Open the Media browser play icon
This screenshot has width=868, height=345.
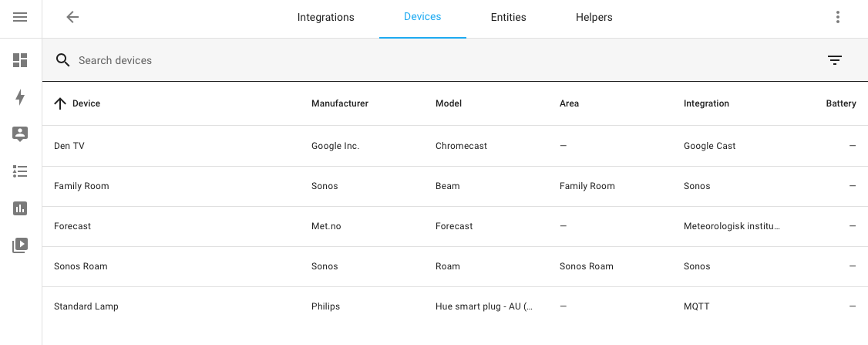coord(20,245)
